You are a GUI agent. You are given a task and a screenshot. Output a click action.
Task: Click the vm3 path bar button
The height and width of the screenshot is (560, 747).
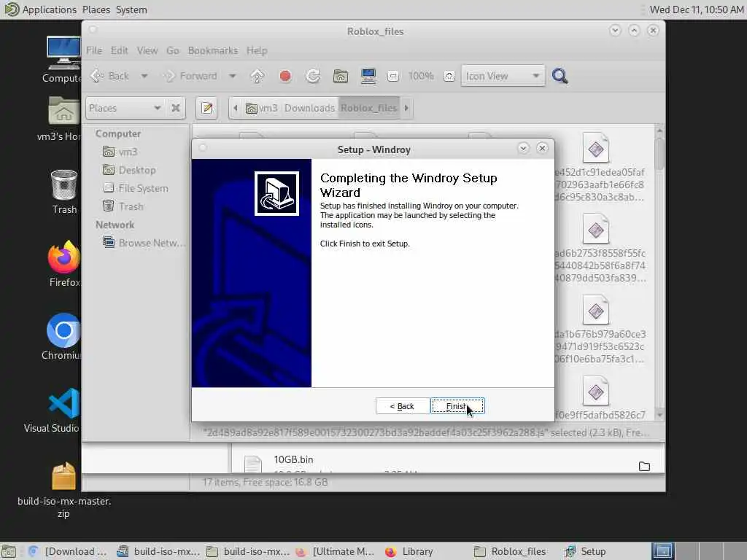[262, 108]
